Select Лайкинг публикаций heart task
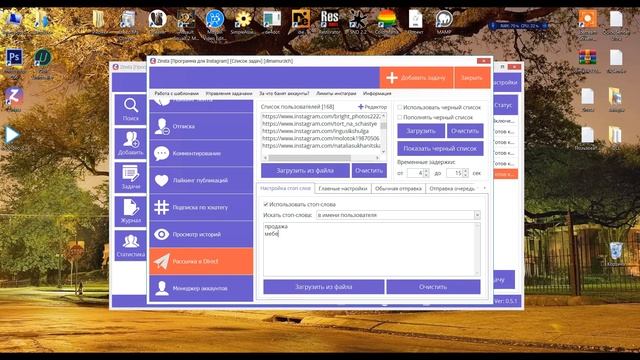Viewport: 640px width, 360px height. click(x=201, y=180)
